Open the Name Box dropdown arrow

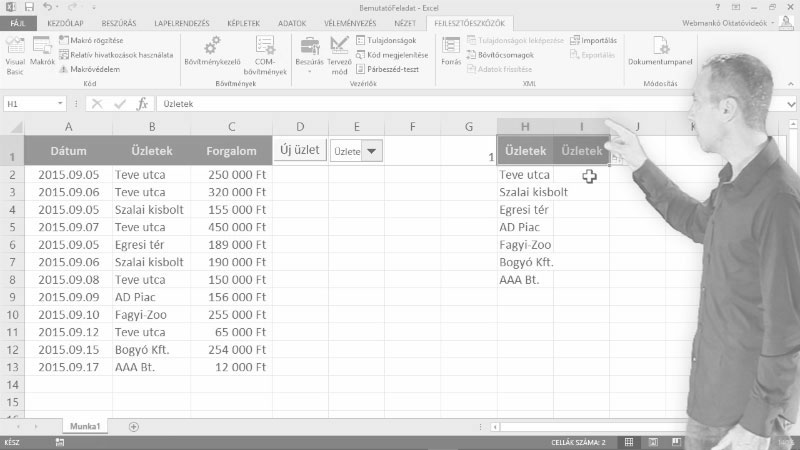pyautogui.click(x=60, y=104)
